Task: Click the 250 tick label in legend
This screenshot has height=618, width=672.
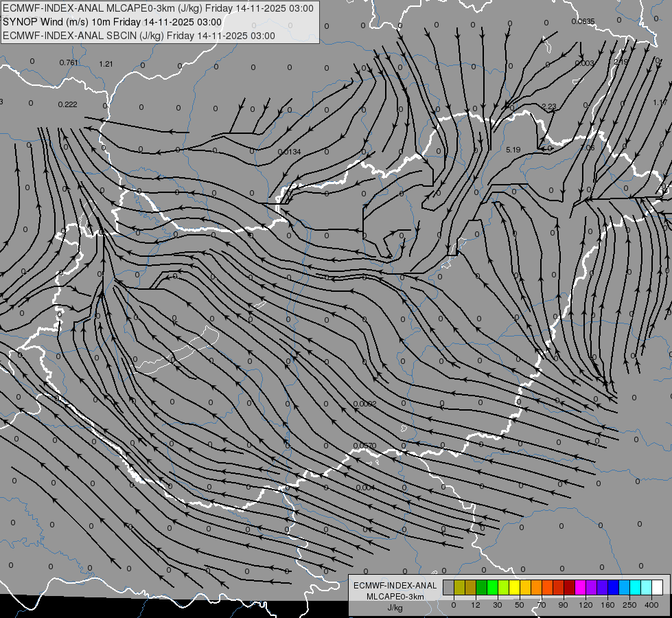Action: (629, 605)
